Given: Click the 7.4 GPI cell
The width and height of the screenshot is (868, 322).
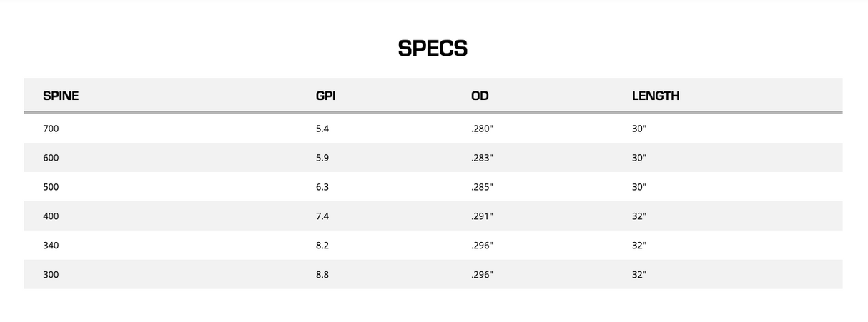Looking at the screenshot, I should (322, 216).
